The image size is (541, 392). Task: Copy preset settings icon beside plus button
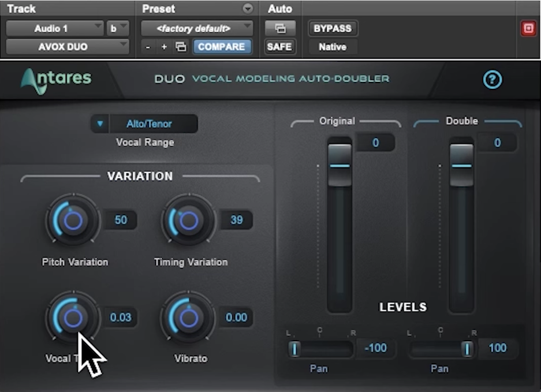tap(181, 47)
